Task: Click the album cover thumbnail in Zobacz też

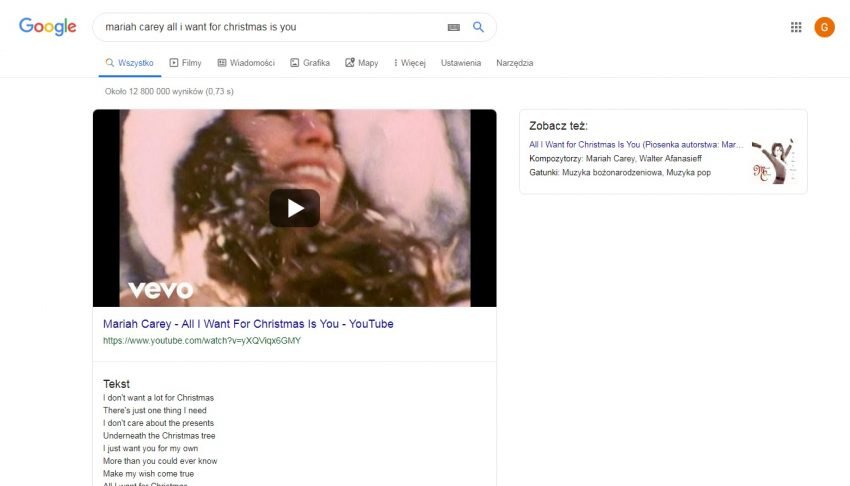Action: 774,161
